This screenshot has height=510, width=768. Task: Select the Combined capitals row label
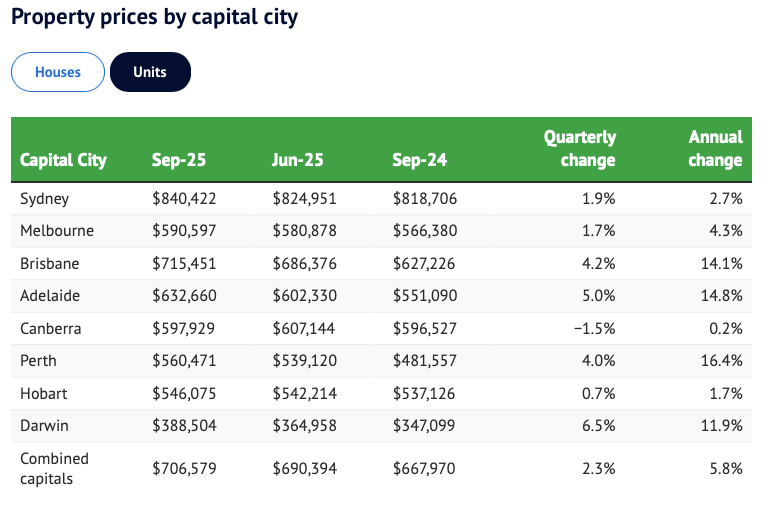pos(54,468)
